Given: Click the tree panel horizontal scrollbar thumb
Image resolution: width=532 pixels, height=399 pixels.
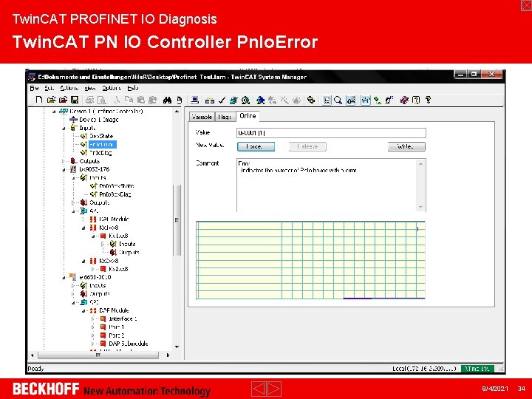Looking at the screenshot, I should coord(98,355).
